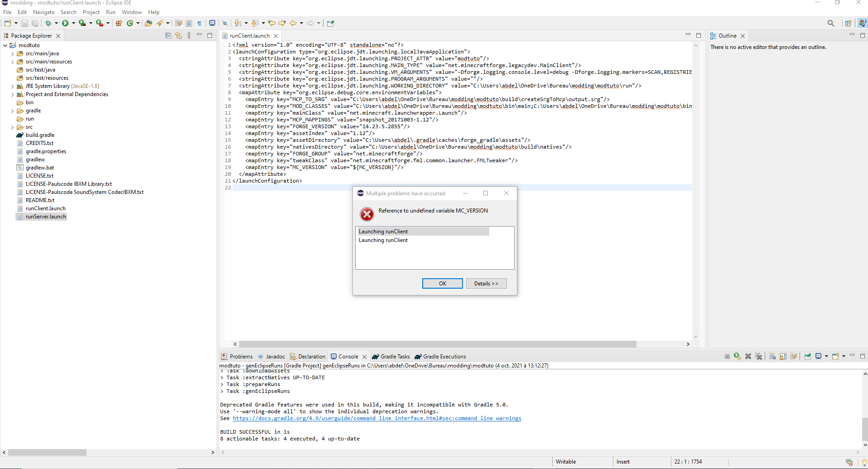The width and height of the screenshot is (868, 469).
Task: Toggle Show Whitespace Characters pilcrow icon
Action: pyautogui.click(x=199, y=23)
